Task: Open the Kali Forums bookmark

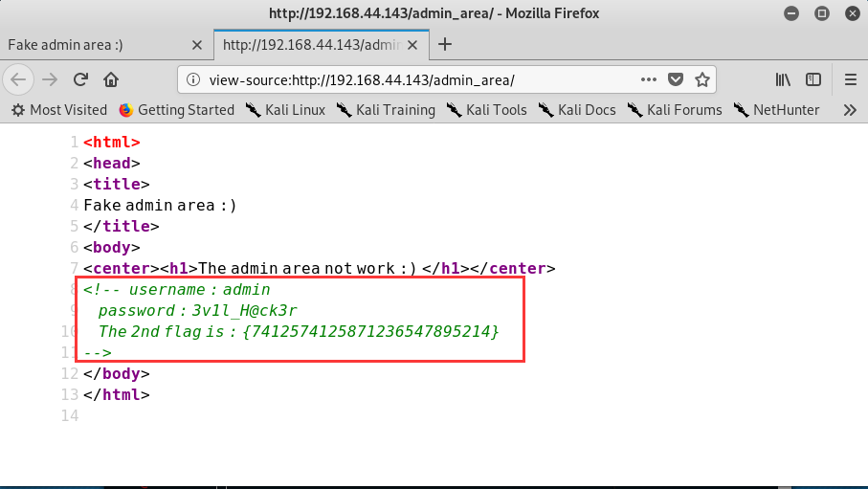Action: tap(675, 110)
